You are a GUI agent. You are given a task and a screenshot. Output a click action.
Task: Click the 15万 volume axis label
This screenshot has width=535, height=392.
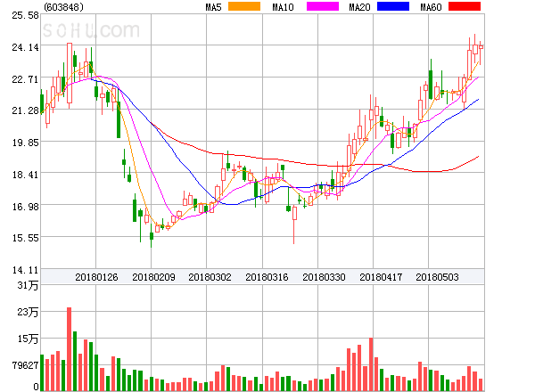[28, 339]
